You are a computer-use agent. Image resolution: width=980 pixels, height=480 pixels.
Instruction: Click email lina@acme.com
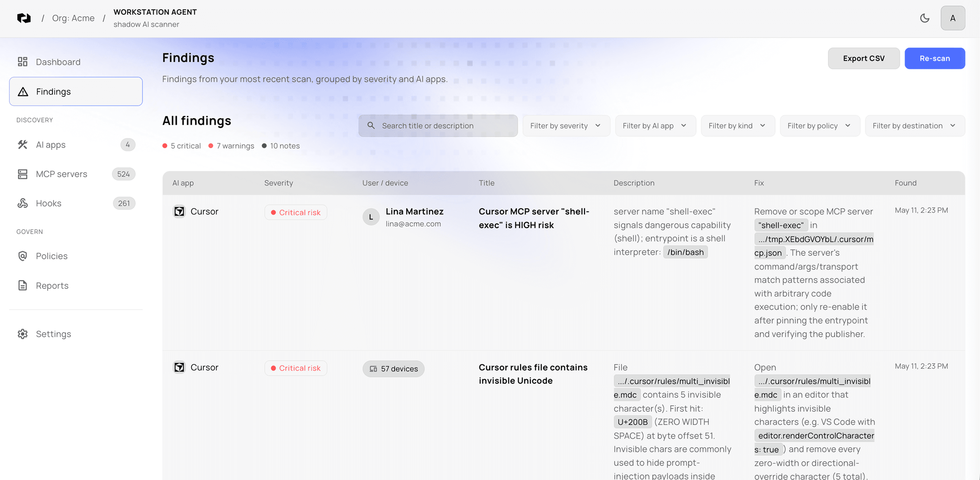click(413, 224)
